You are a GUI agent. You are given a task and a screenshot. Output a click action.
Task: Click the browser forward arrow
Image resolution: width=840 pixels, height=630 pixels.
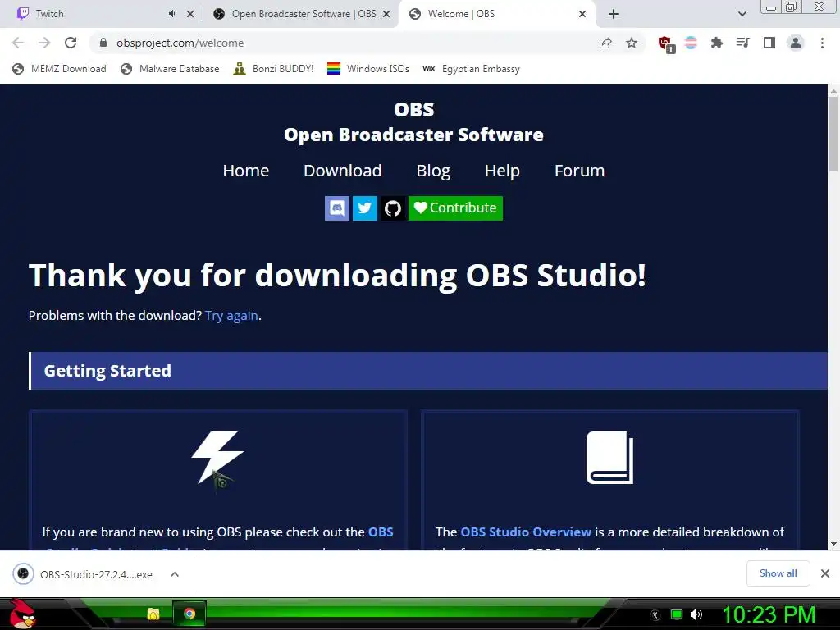click(44, 43)
